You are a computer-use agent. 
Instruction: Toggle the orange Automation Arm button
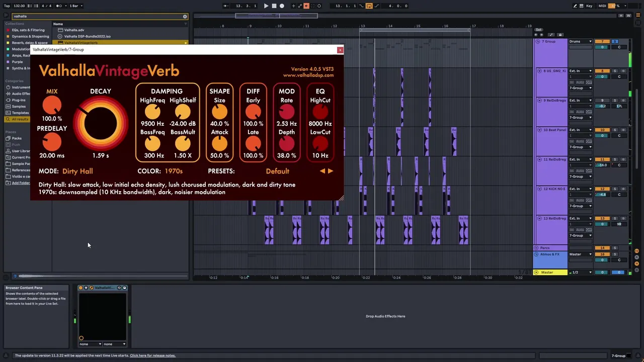tap(306, 6)
